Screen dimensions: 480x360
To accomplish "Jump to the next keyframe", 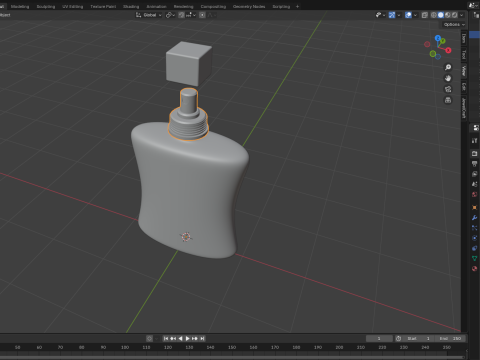I will 195,338.
